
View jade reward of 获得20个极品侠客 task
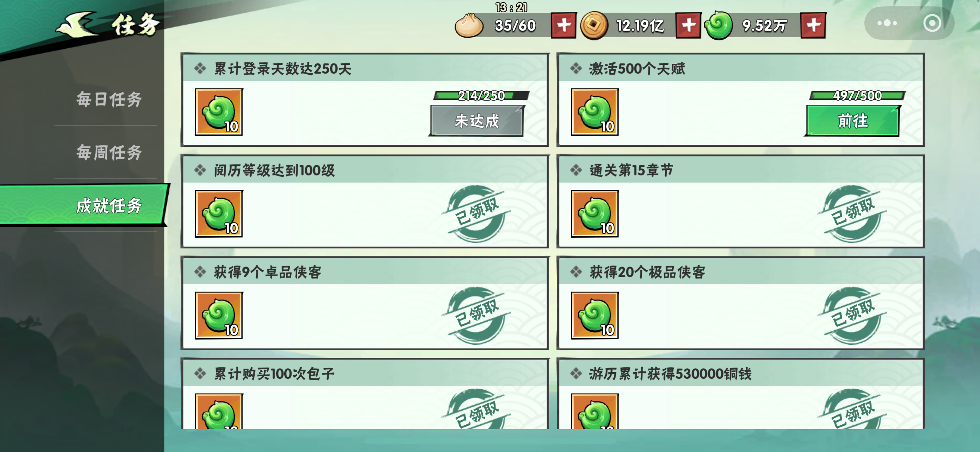(x=594, y=315)
